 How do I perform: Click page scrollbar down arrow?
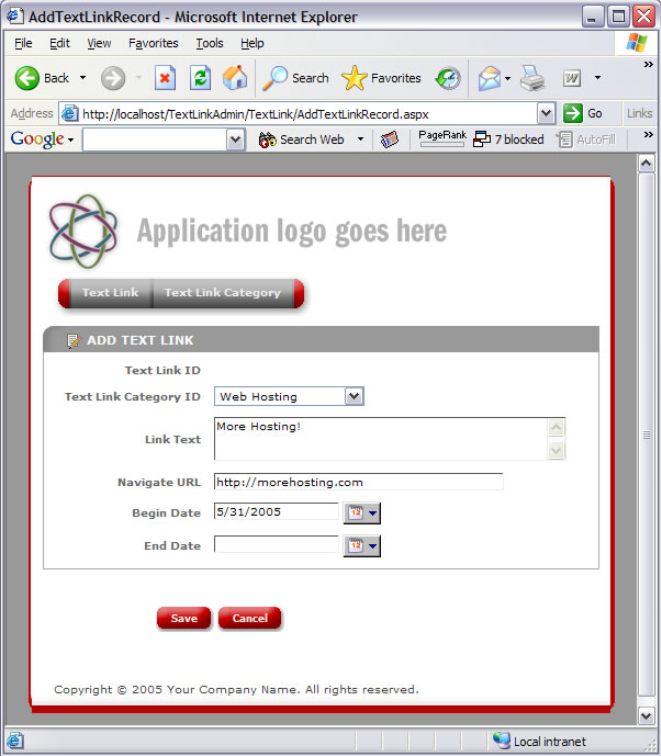646,716
